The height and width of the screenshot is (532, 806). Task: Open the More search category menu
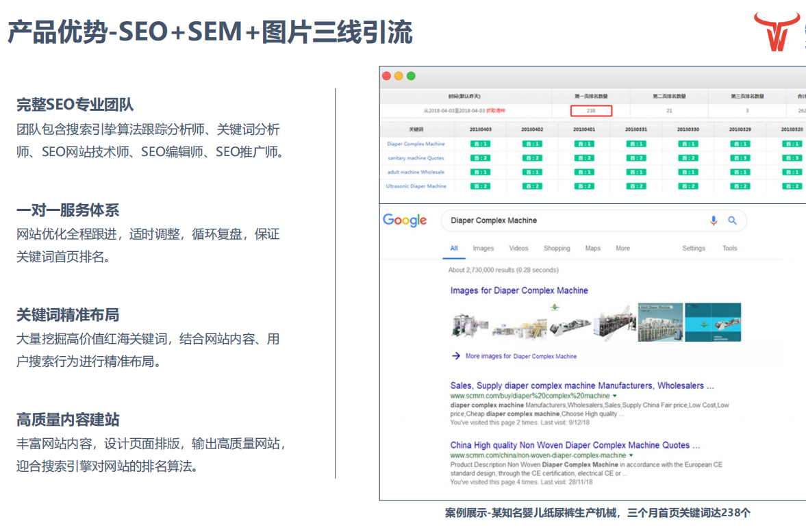coord(622,249)
